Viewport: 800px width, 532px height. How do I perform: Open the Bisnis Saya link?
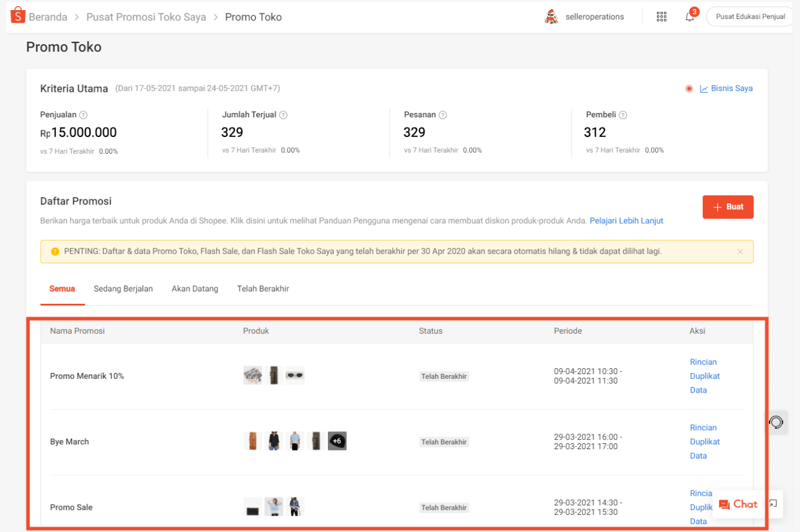726,89
